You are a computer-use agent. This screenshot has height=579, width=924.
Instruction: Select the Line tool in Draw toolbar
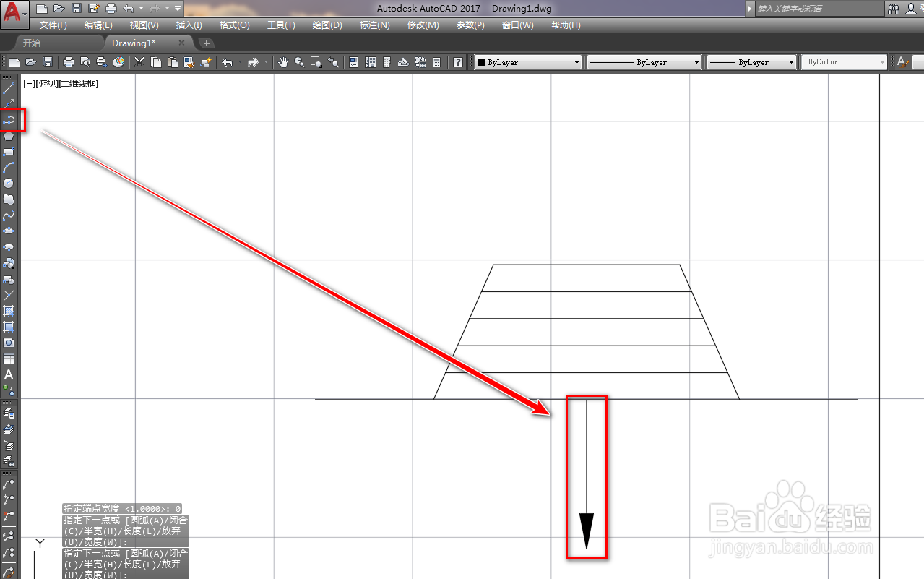pos(9,88)
